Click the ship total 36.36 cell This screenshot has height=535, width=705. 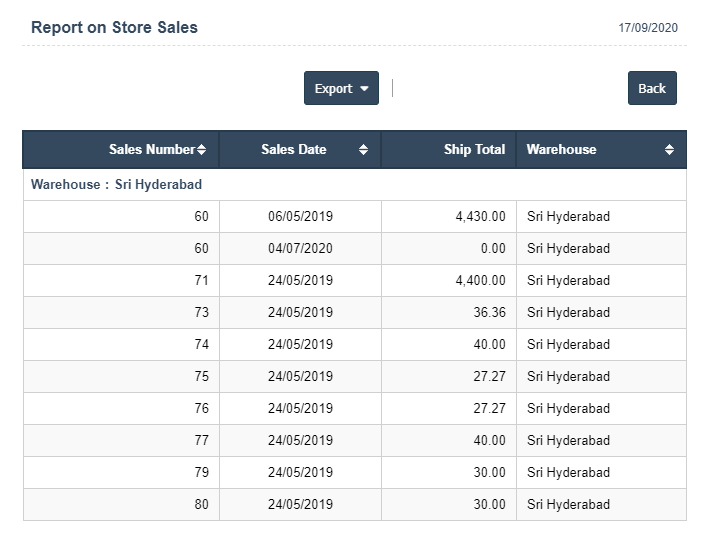click(x=489, y=313)
